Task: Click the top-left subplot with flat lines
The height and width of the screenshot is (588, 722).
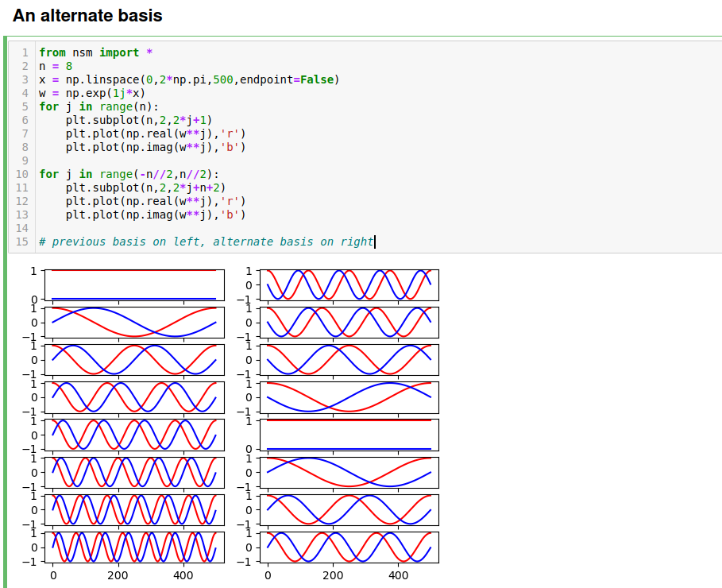Action: pyautogui.click(x=133, y=284)
